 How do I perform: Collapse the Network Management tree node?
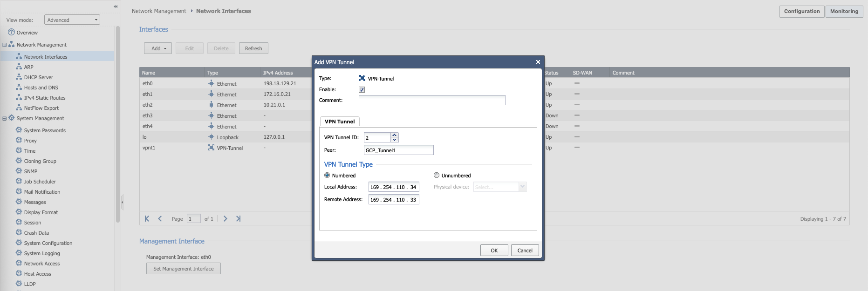(5, 45)
